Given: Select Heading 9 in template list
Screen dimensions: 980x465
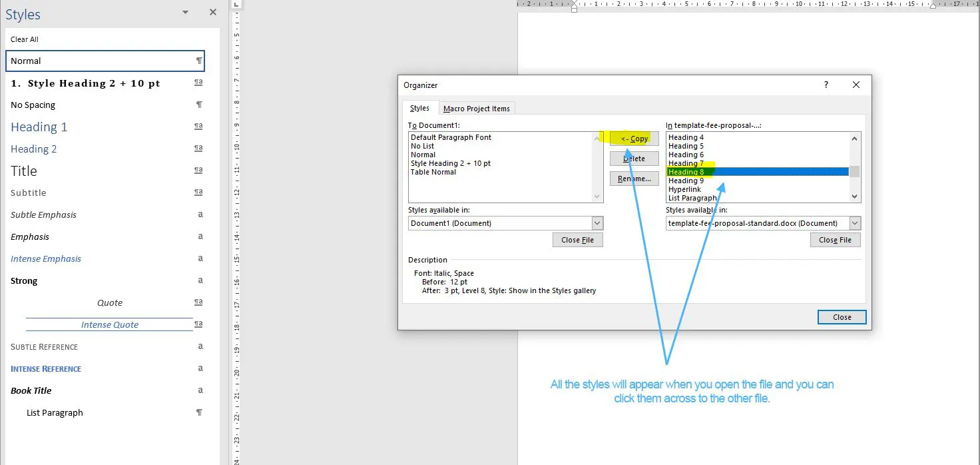Looking at the screenshot, I should pyautogui.click(x=686, y=181).
